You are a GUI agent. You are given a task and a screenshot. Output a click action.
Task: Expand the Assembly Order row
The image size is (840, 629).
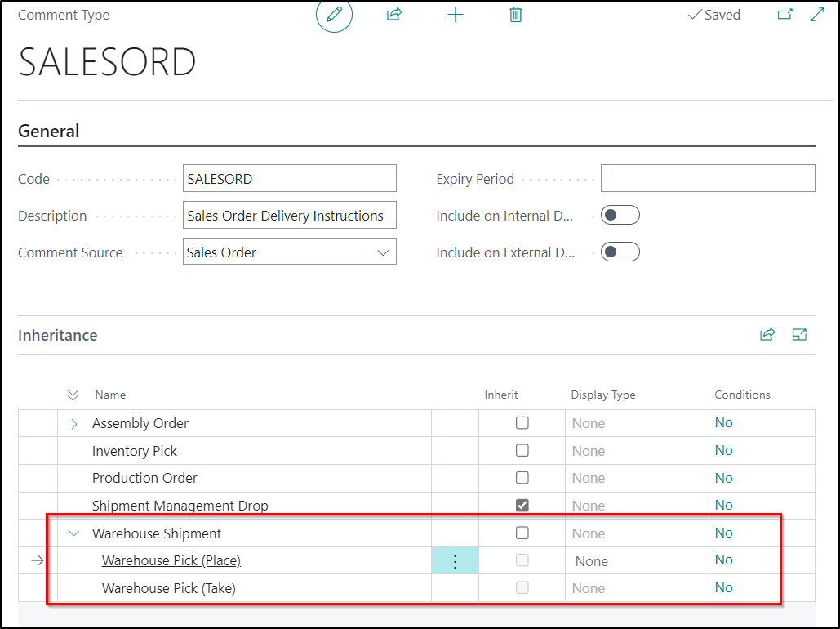click(x=74, y=423)
